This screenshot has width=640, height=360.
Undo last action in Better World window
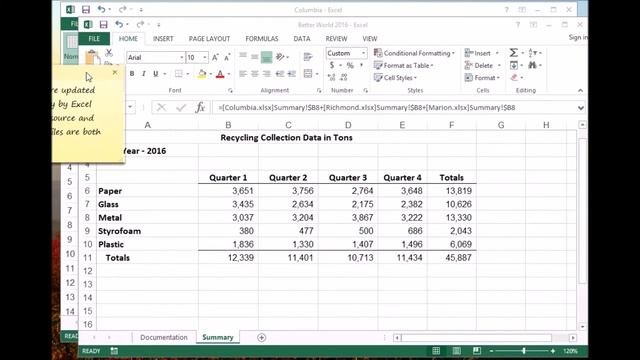[119, 24]
